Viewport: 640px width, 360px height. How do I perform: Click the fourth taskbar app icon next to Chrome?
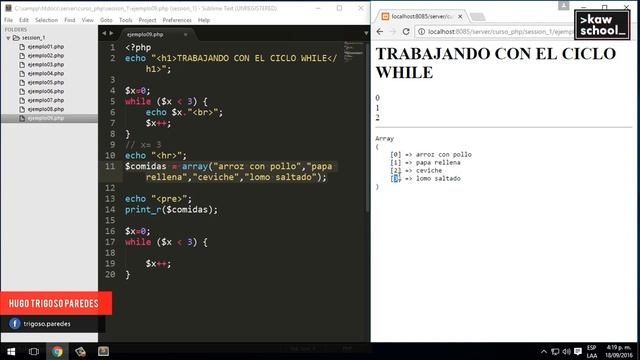coord(80,351)
